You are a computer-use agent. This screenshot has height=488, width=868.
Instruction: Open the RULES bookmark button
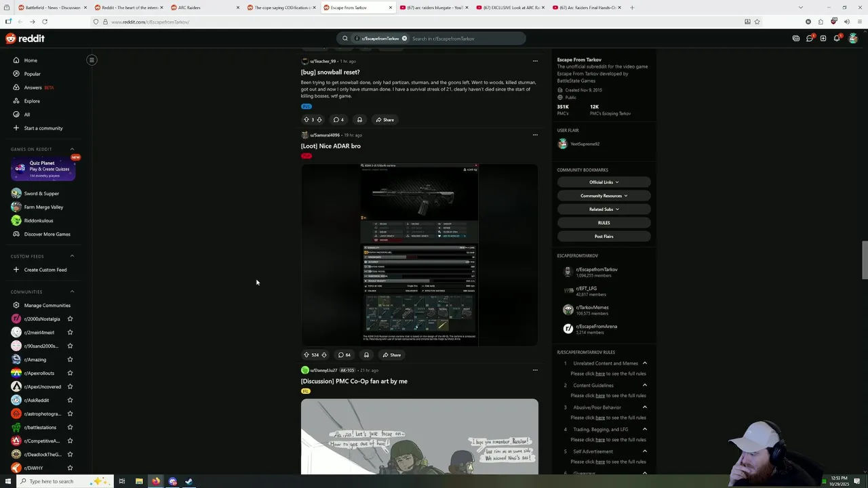tap(604, 223)
